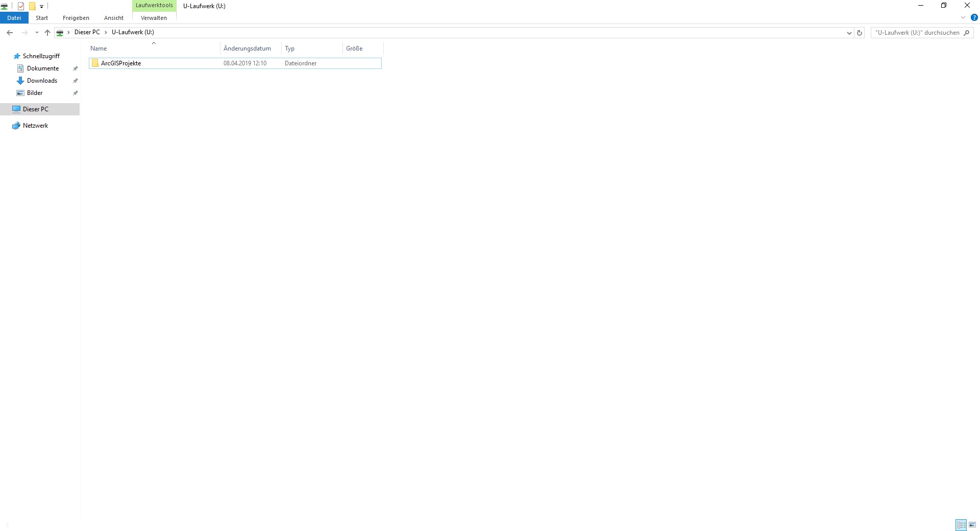Open the Verwalten ribbon tab
The image size is (980, 531).
[154, 18]
